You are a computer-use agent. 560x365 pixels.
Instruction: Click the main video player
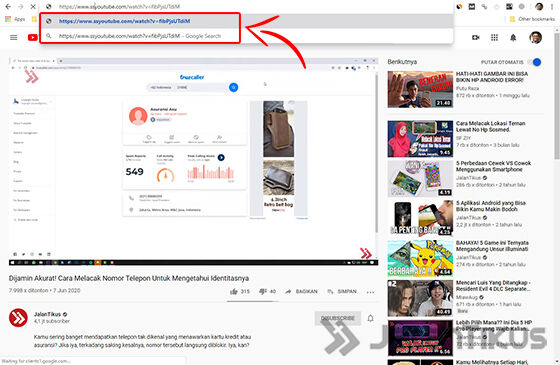pyautogui.click(x=193, y=161)
